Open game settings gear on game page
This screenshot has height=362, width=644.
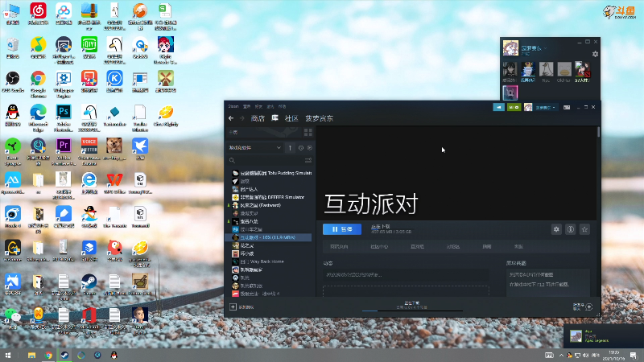coord(556,229)
